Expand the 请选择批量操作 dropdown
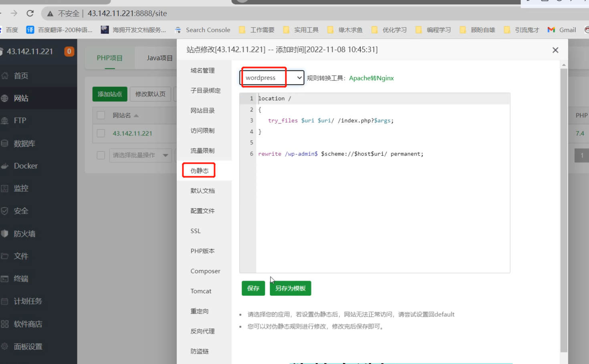This screenshot has height=364, width=589. point(140,155)
